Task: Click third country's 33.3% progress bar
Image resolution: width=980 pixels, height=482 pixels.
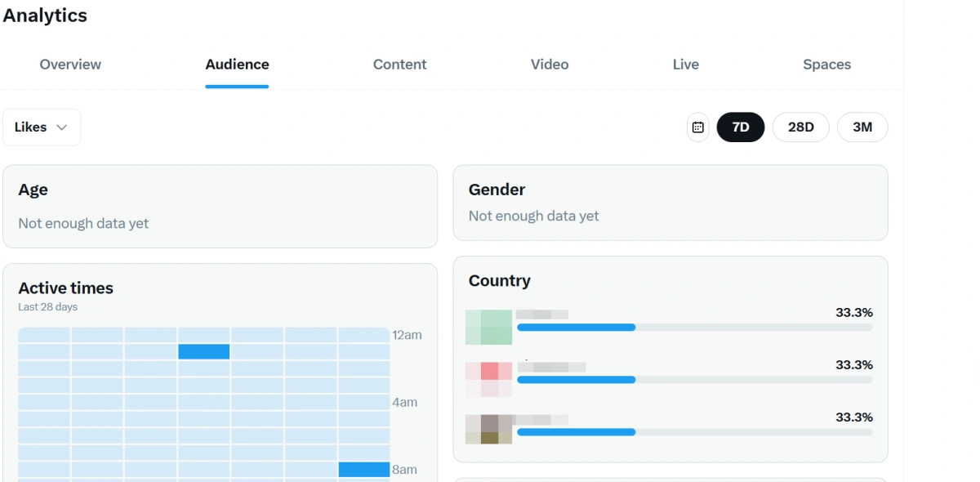Action: [x=695, y=432]
